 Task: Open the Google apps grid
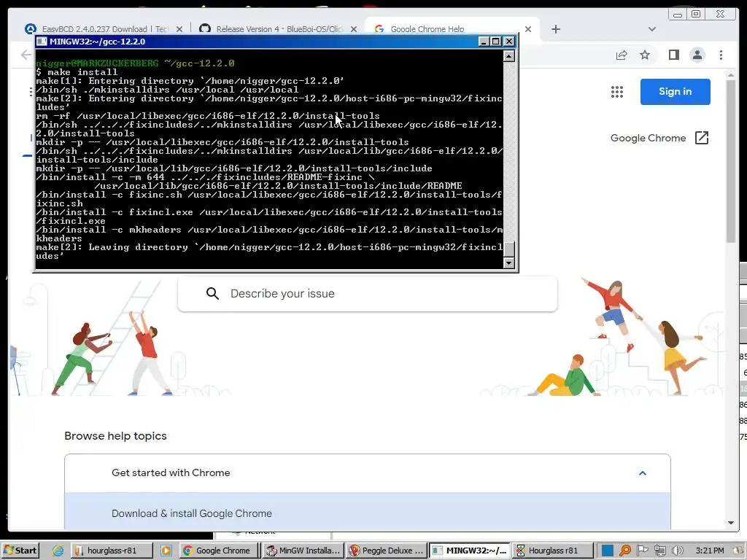click(617, 92)
